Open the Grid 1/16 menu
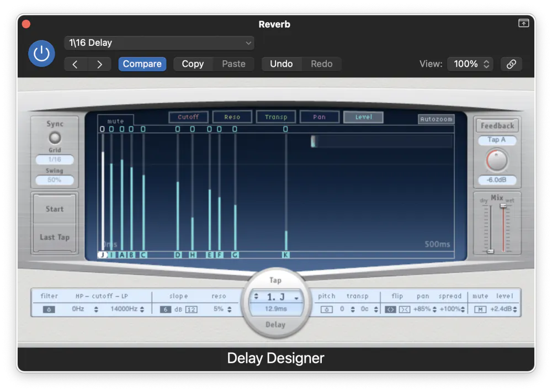Screen dimensions: 552x392 click(x=55, y=160)
